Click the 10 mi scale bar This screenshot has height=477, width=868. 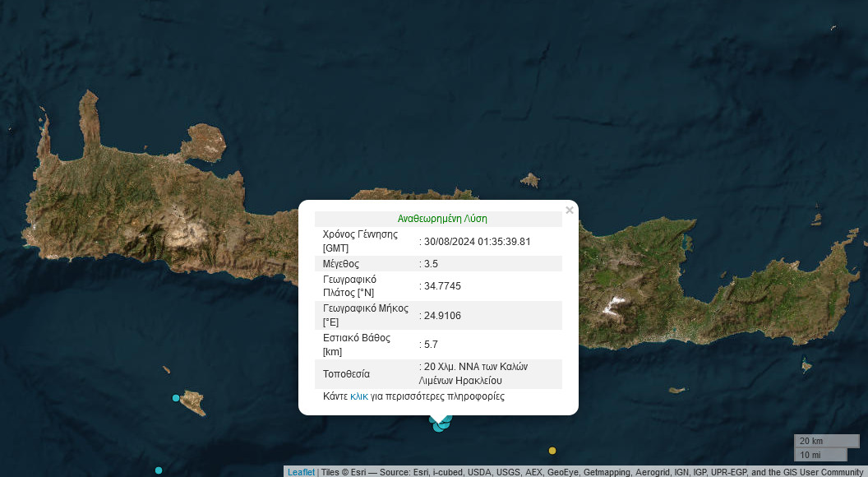(820, 455)
